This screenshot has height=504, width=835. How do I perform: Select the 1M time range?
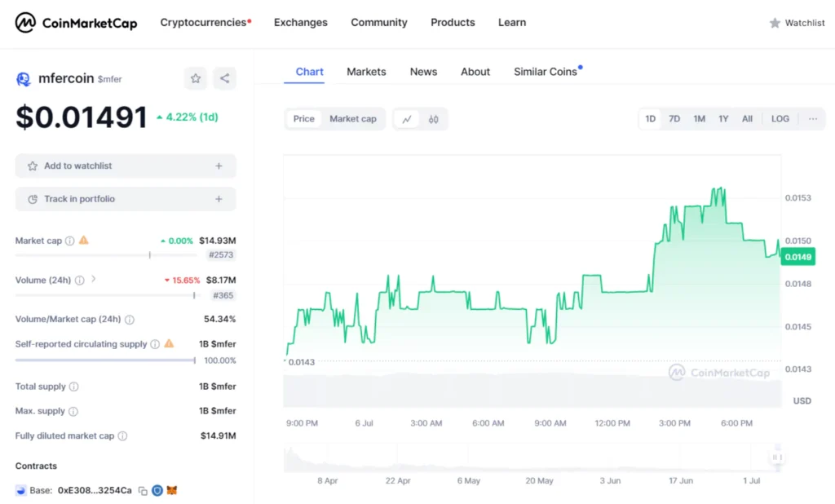(x=699, y=119)
